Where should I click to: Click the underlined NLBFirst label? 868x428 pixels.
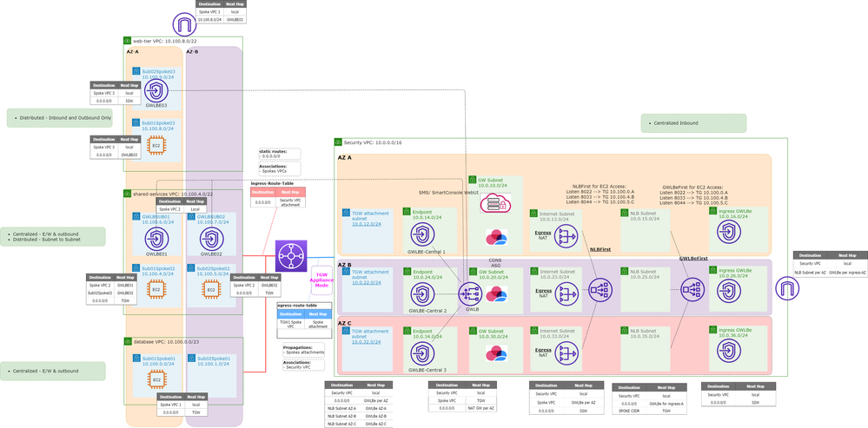pyautogui.click(x=600, y=249)
